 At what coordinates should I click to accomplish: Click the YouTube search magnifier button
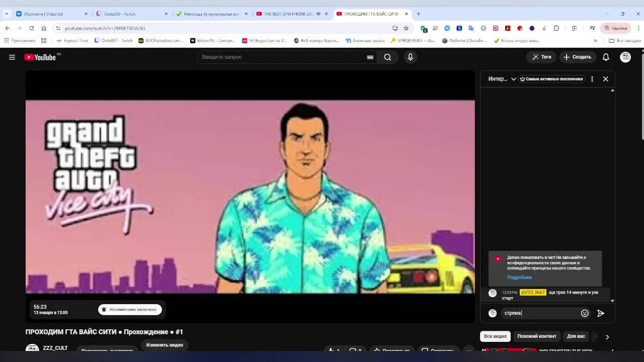387,57
